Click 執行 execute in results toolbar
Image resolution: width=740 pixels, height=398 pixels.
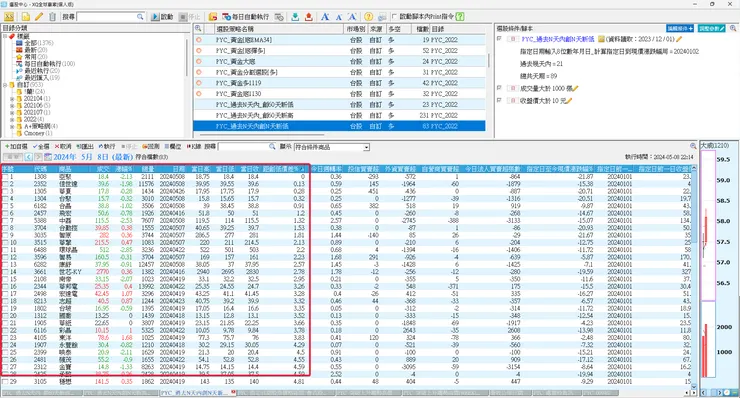[107, 147]
